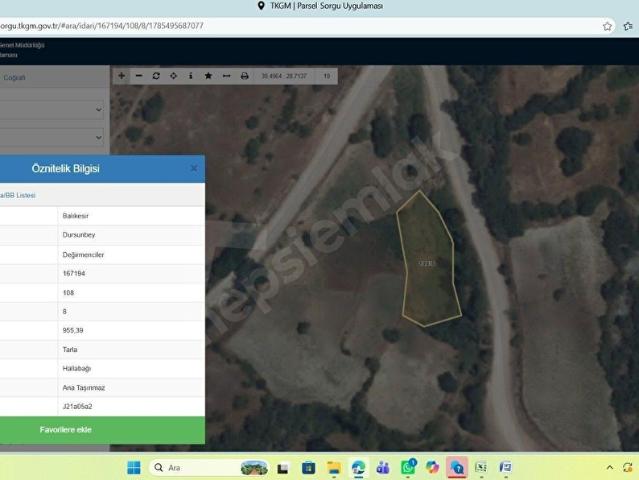Open File Explorer from taskbar

pos(334,468)
